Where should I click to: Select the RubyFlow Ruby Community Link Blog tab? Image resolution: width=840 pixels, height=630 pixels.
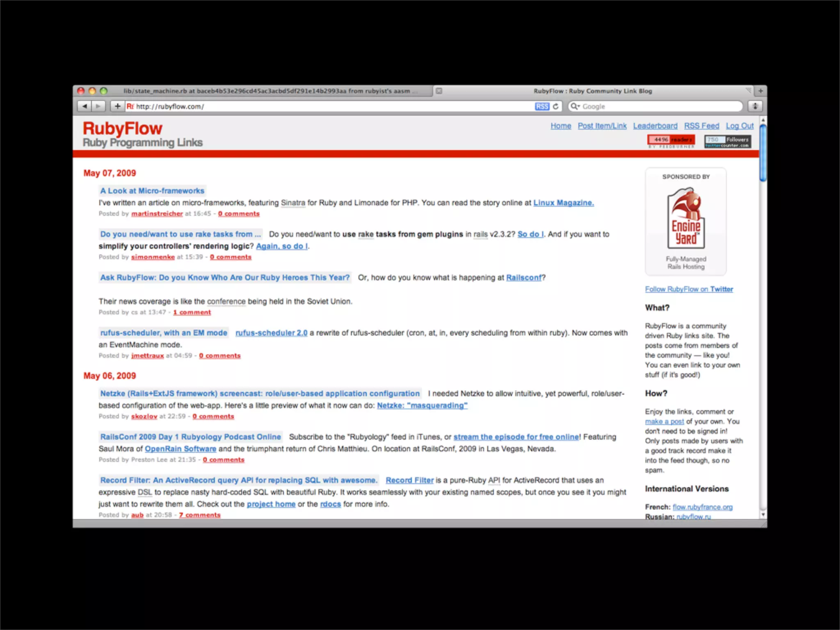click(593, 91)
